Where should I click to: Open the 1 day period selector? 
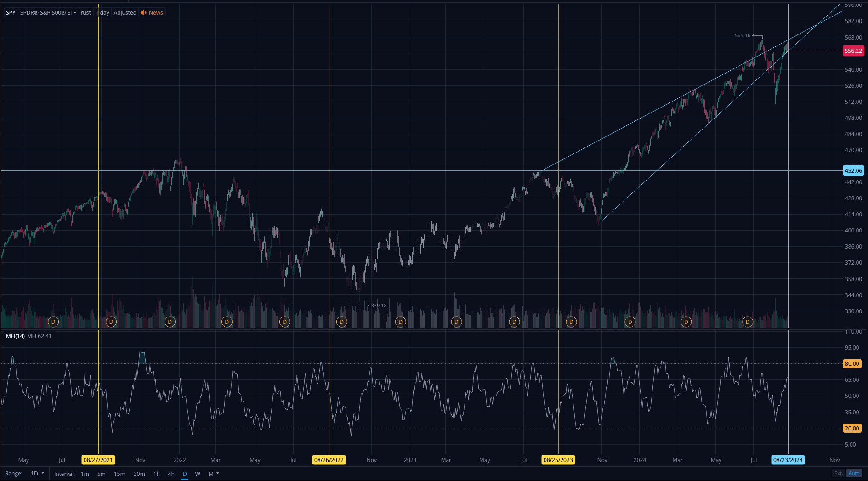click(102, 13)
